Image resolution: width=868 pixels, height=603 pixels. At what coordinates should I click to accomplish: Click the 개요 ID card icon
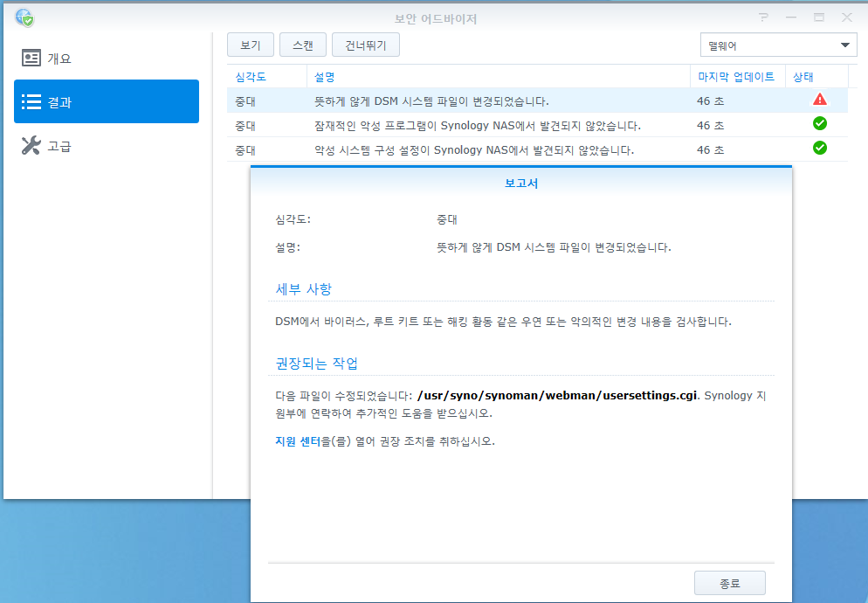pyautogui.click(x=31, y=58)
